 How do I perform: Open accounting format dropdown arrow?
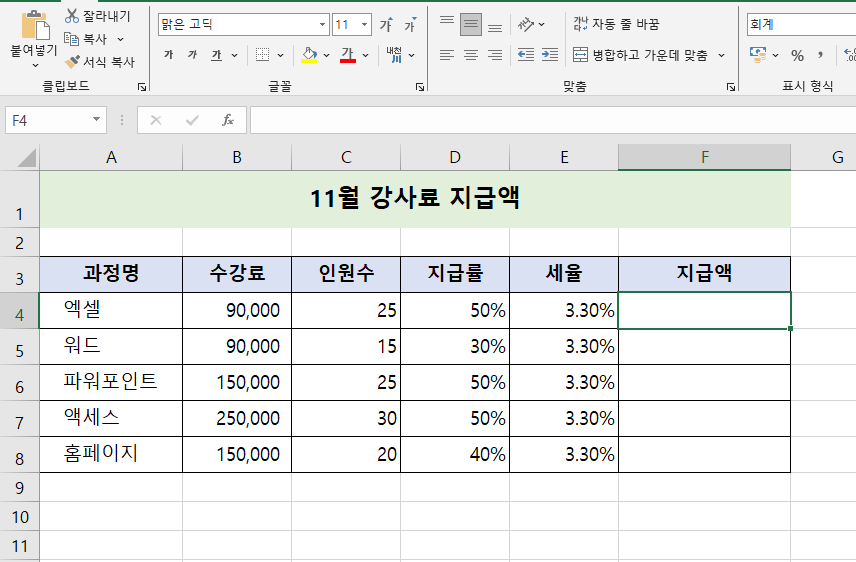775,55
